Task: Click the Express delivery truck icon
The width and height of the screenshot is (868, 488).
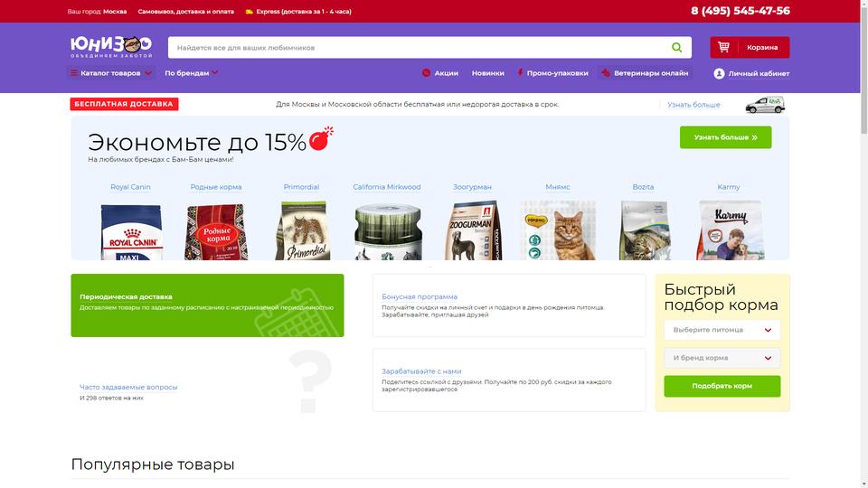Action: (x=250, y=11)
